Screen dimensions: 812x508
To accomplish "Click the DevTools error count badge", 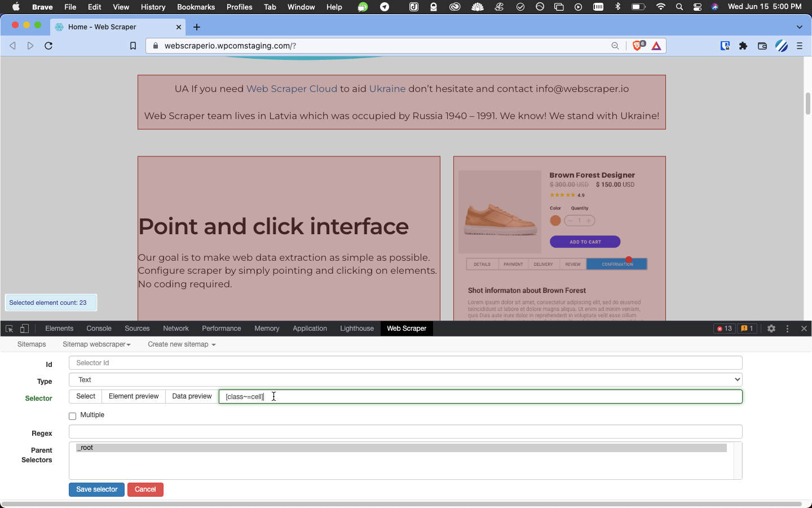I will click(724, 329).
